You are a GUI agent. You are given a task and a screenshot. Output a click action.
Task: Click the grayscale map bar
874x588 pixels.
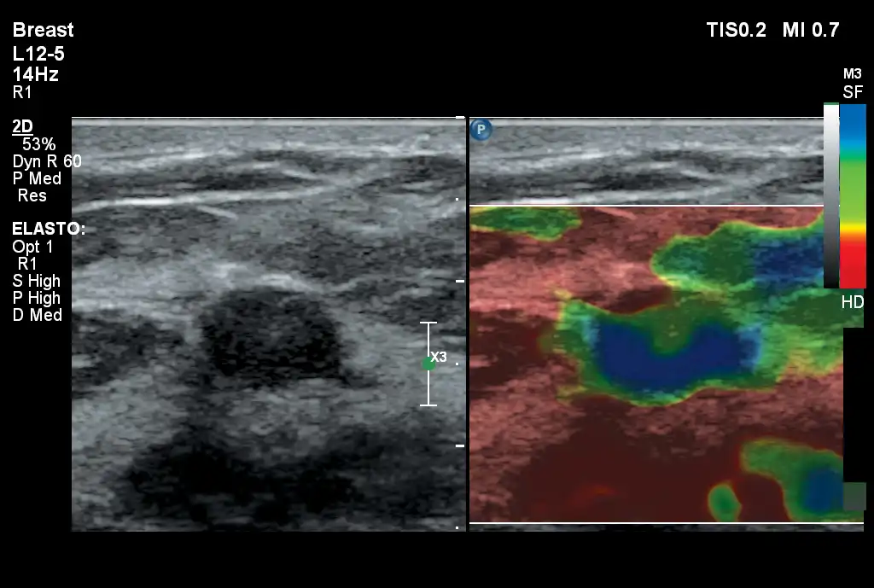coord(831,195)
